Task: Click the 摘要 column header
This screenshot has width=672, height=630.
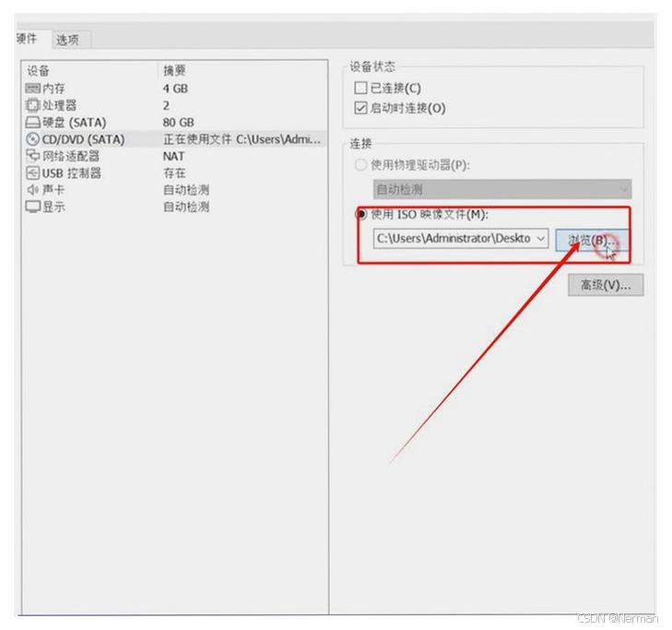Action: pyautogui.click(x=174, y=71)
